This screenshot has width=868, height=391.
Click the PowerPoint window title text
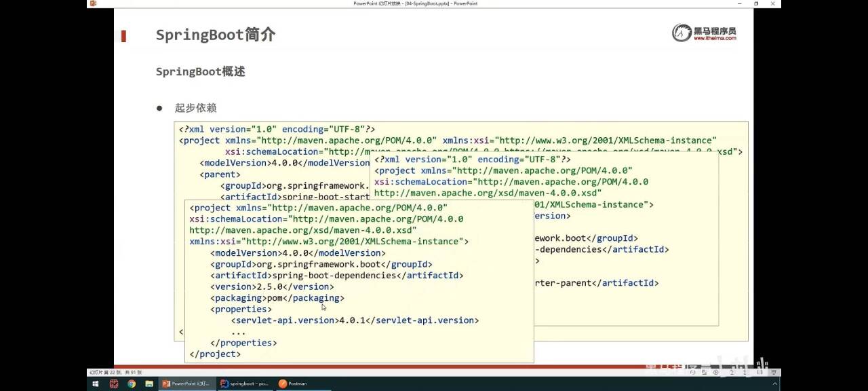click(x=416, y=3)
